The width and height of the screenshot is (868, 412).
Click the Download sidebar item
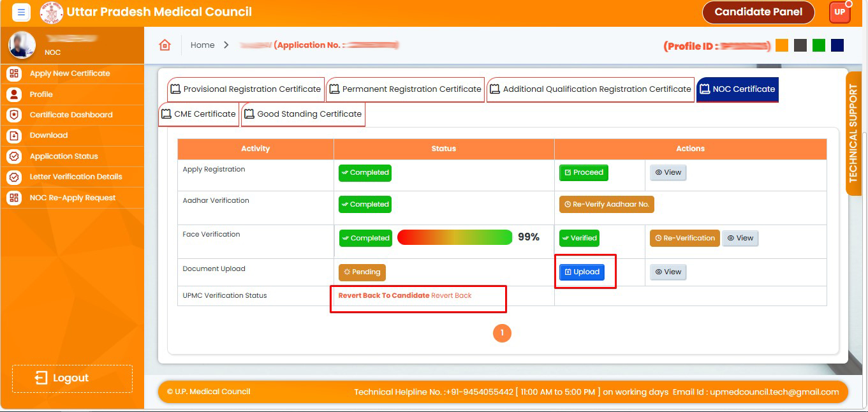tap(48, 135)
